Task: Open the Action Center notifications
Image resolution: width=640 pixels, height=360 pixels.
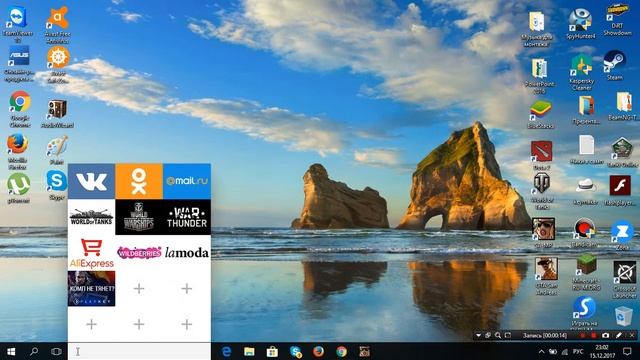Action: click(x=628, y=351)
